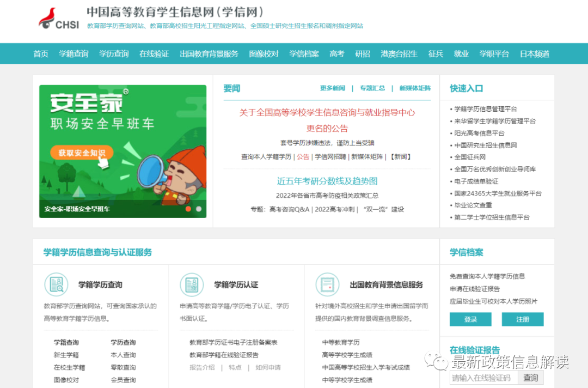Viewport: 588px width, 388px height.
Task: Open 更多新闻 in the 要闻 section
Action: coord(332,88)
